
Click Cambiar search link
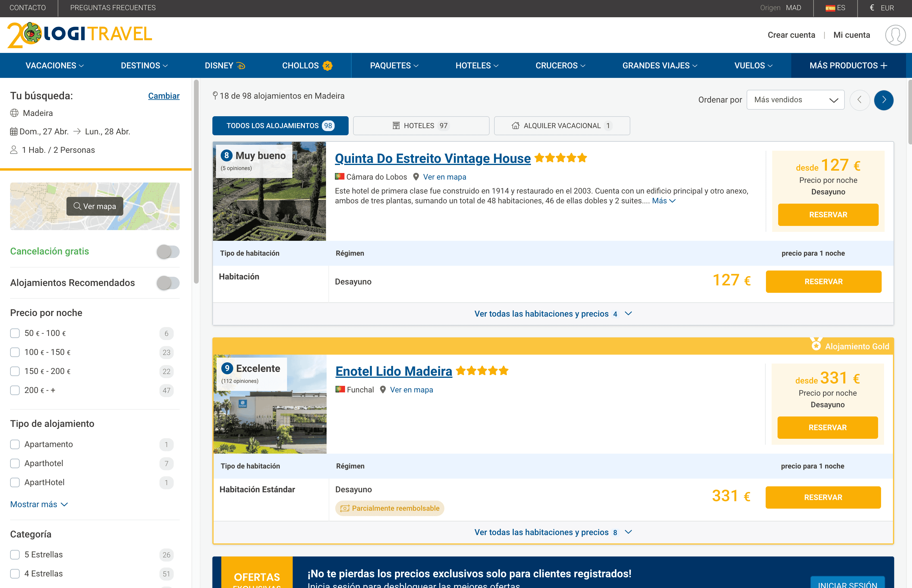coord(164,96)
